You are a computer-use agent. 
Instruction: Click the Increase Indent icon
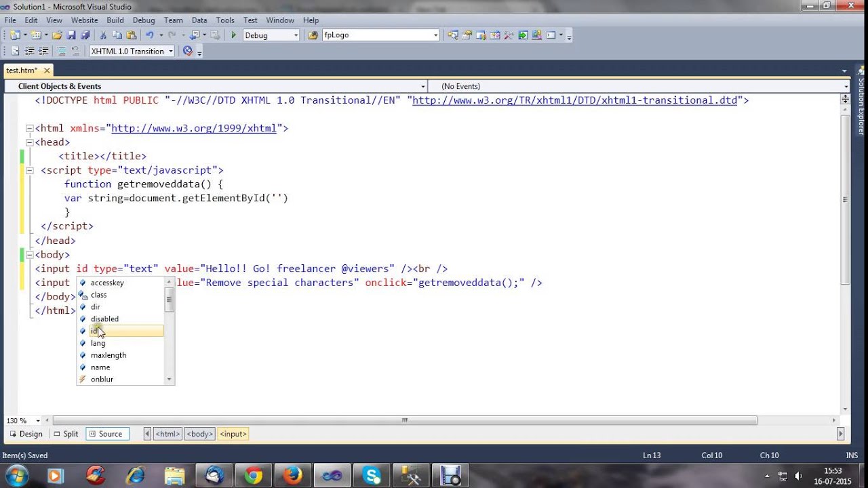coord(43,52)
